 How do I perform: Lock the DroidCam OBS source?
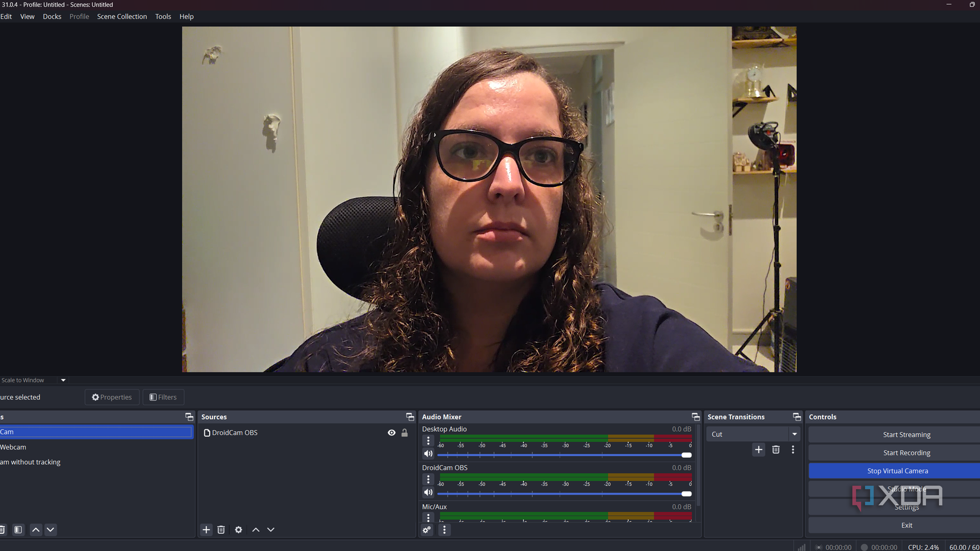tap(404, 432)
